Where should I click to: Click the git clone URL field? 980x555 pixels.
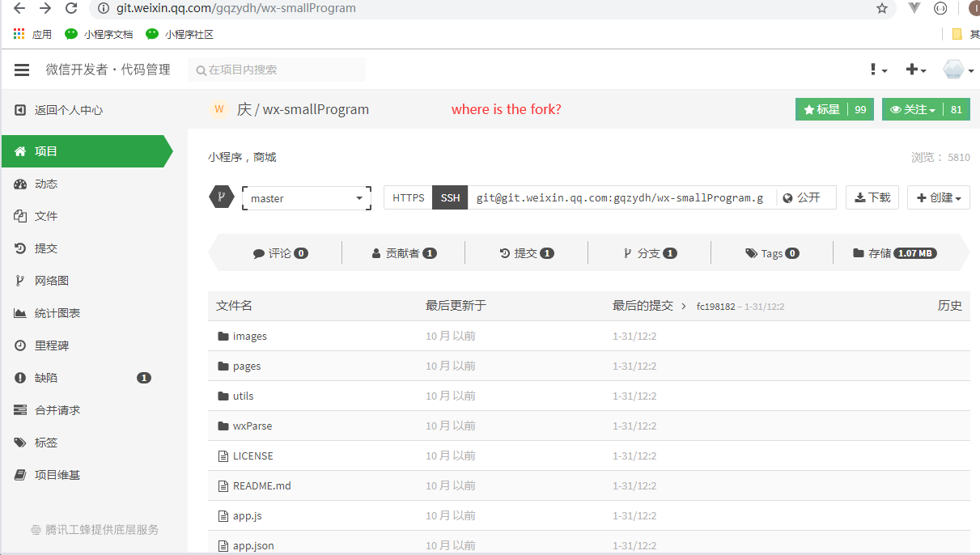pos(621,197)
